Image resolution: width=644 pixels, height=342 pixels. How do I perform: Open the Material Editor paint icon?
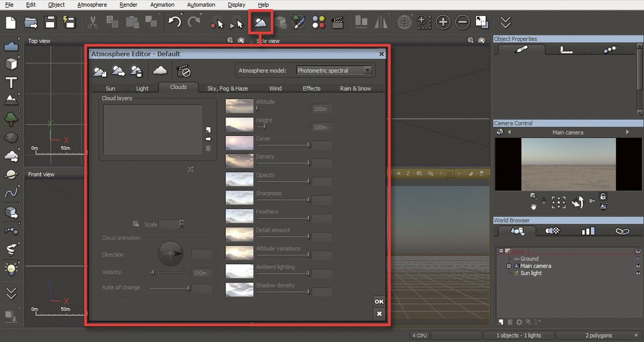299,22
